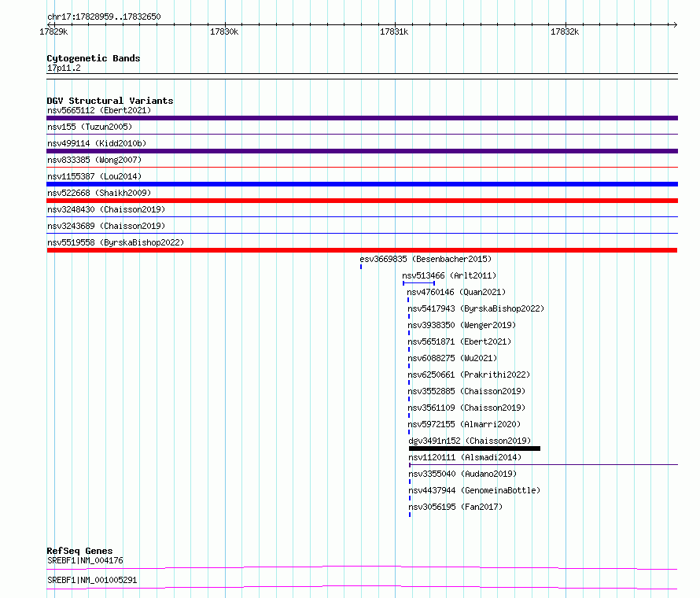Click the Cytogenetic Bands track title
The image size is (700, 598).
(94, 58)
